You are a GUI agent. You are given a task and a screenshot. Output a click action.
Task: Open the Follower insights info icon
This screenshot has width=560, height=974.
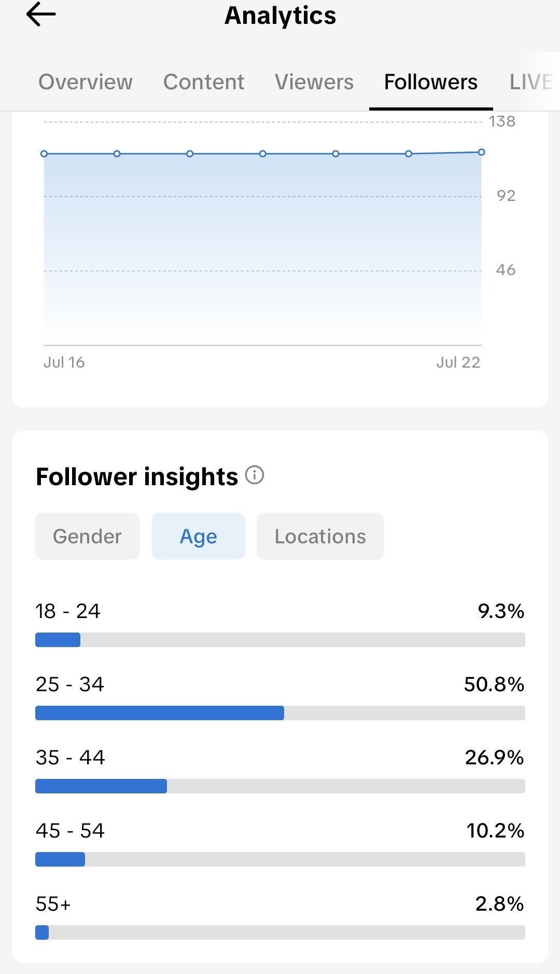[255, 475]
